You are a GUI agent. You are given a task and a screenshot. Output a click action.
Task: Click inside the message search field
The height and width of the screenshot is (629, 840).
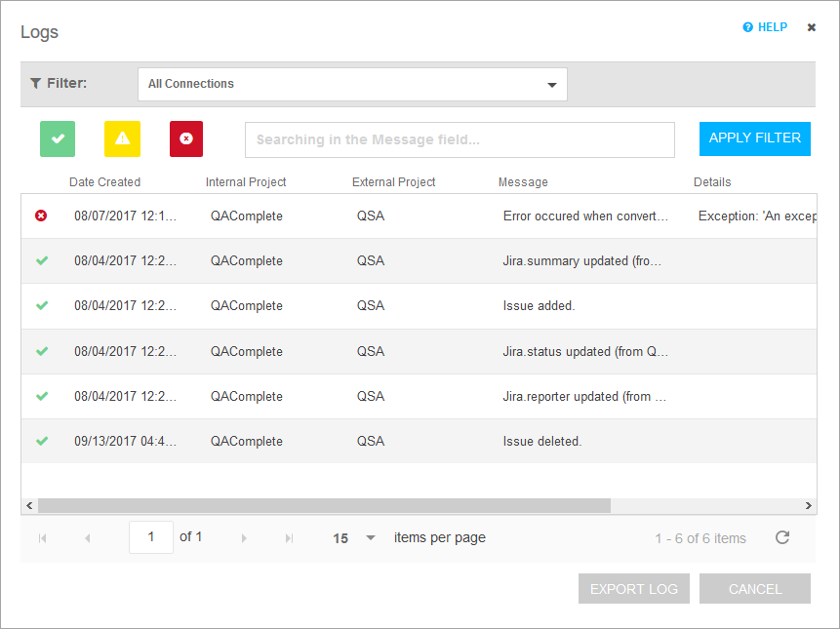[x=459, y=139]
